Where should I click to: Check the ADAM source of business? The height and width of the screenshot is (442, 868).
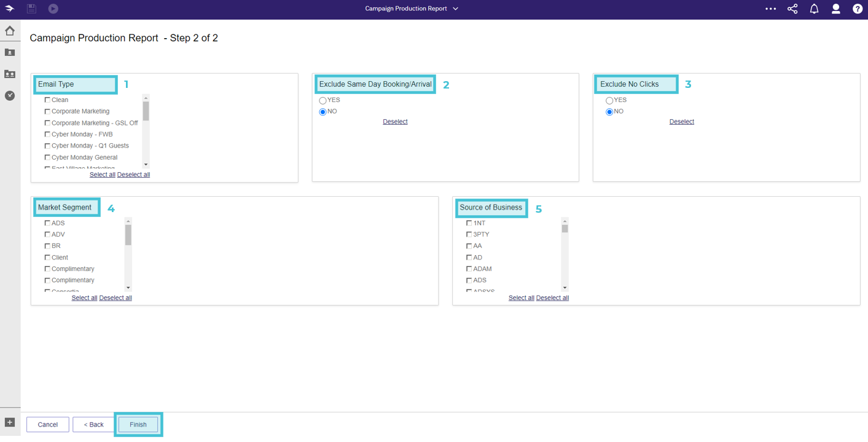(469, 269)
